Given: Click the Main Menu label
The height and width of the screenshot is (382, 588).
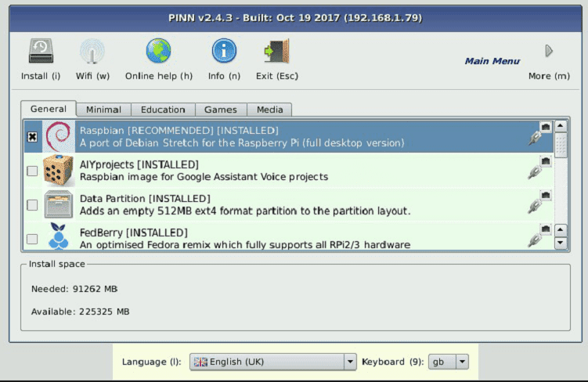Looking at the screenshot, I should [x=492, y=61].
